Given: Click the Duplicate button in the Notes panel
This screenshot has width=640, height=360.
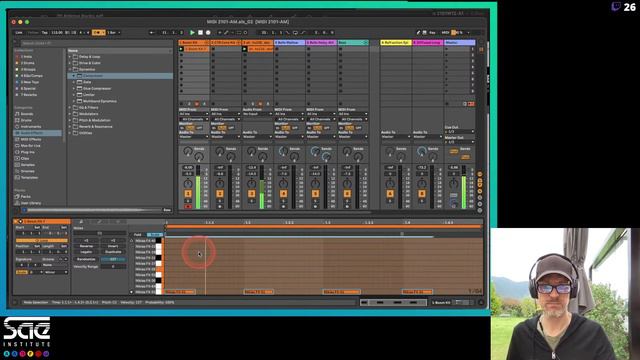Looking at the screenshot, I should click(x=113, y=252).
